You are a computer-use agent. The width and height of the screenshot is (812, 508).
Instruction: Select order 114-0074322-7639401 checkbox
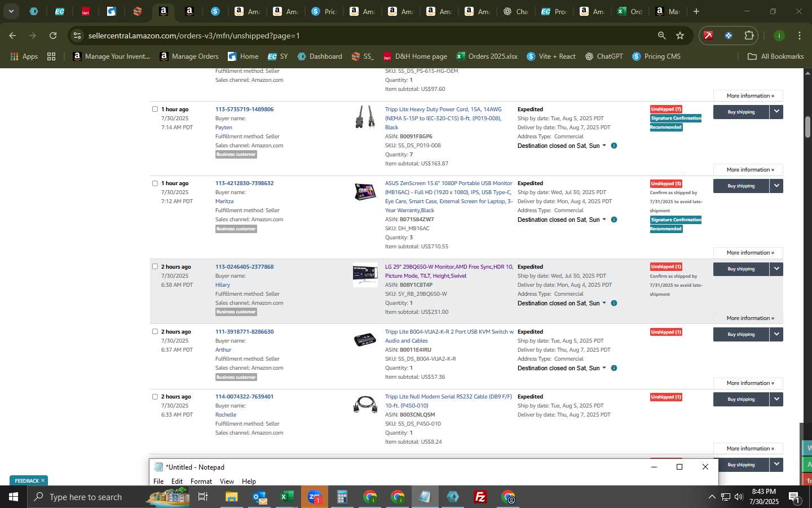tap(155, 396)
